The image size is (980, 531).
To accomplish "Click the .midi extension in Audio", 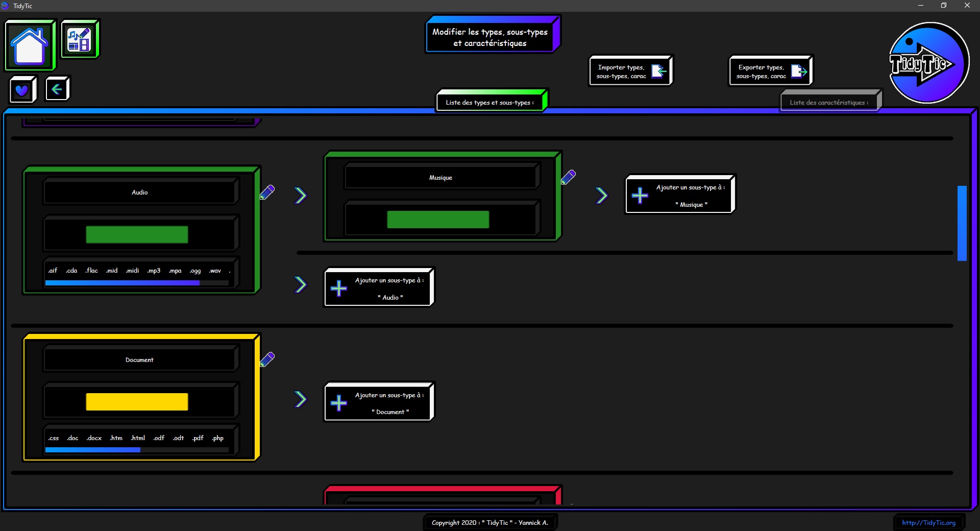I will pos(132,271).
